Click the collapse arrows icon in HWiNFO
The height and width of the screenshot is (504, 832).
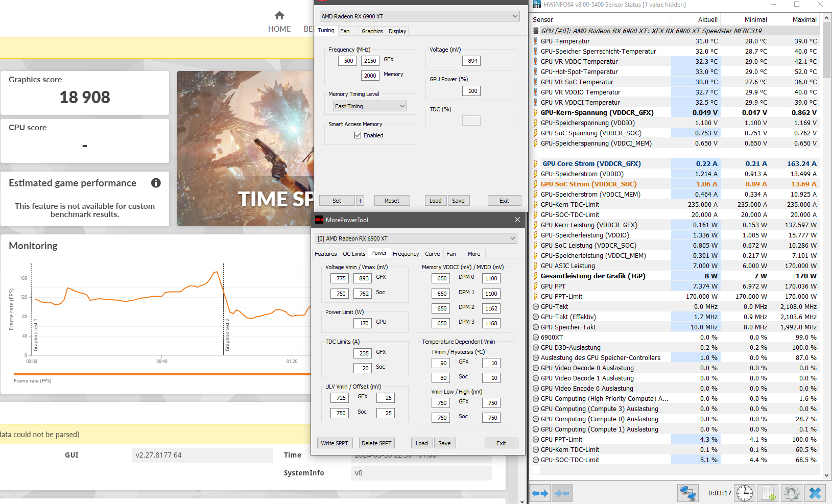[561, 493]
